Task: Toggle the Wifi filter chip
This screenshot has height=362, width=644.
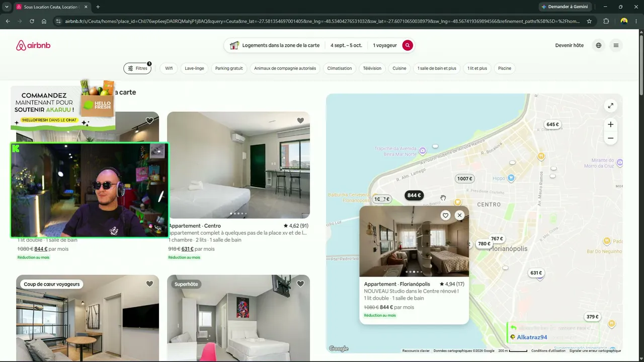Action: [x=169, y=68]
